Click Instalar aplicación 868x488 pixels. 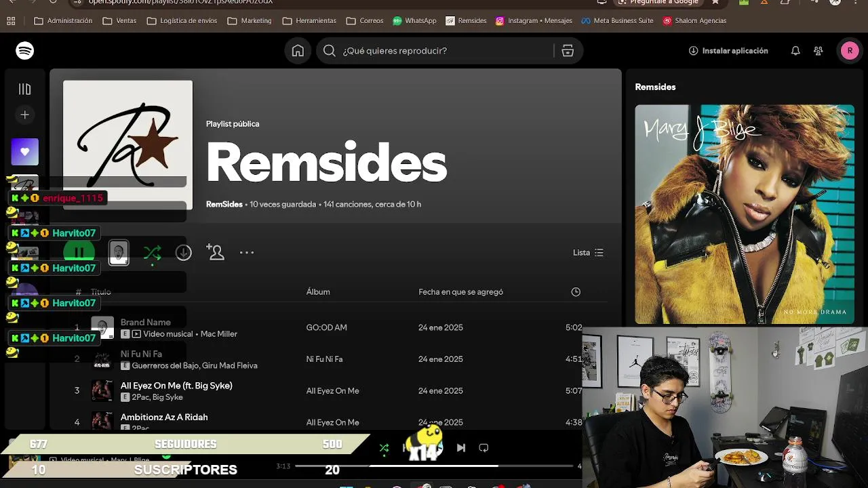pos(728,51)
